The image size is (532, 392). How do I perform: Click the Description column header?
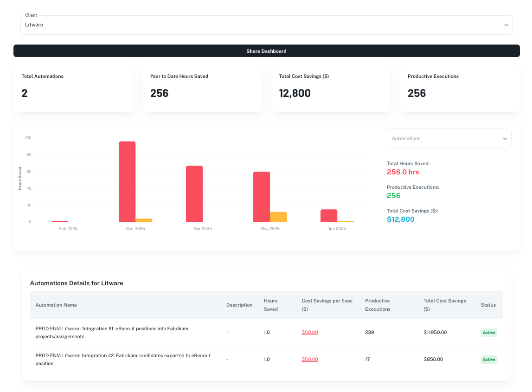click(x=239, y=305)
